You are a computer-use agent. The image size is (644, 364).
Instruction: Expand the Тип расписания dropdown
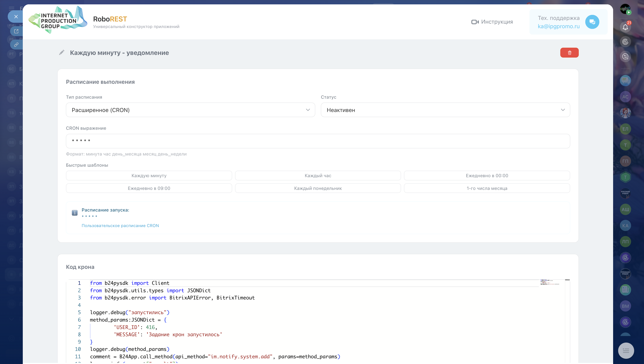[190, 110]
